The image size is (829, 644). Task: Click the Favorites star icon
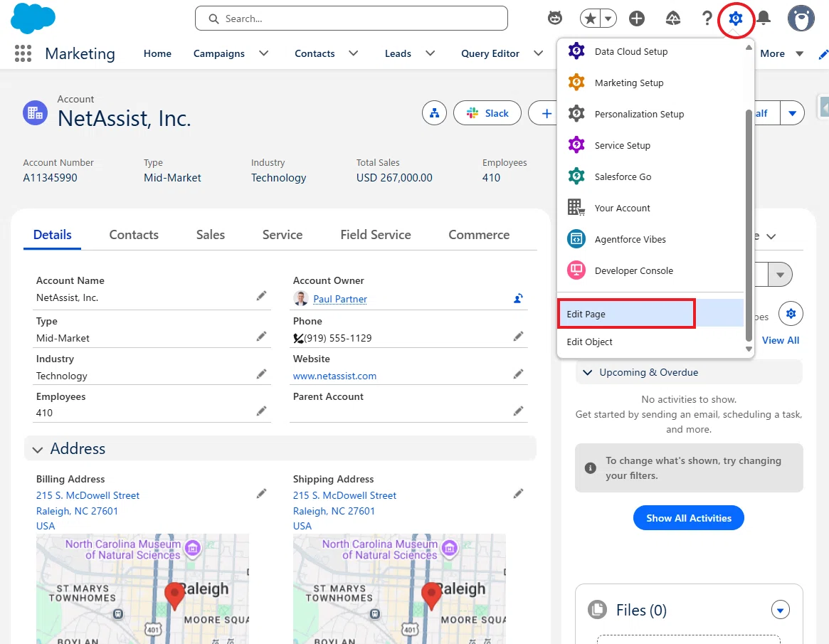click(591, 19)
